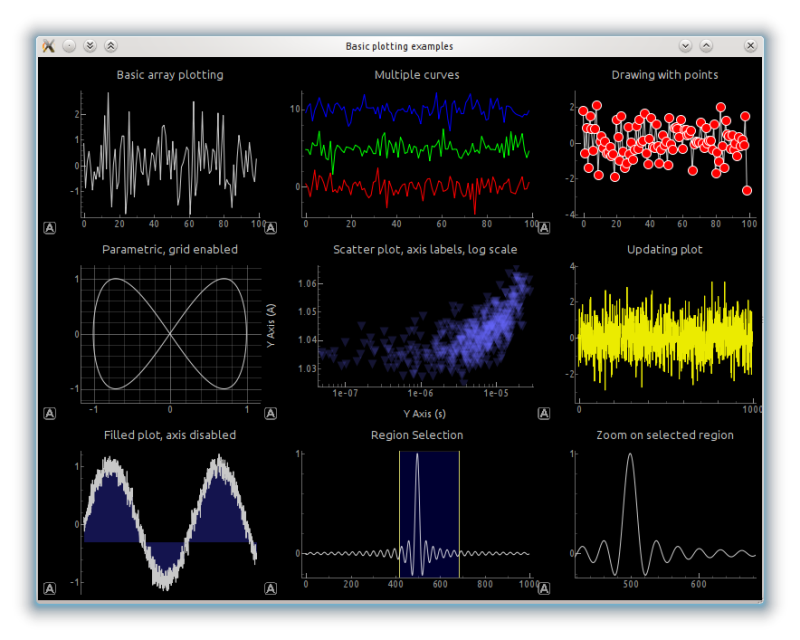Screen dimensions: 800x640
Task: Expand the window using the chevron-up title button
Action: tap(111, 45)
